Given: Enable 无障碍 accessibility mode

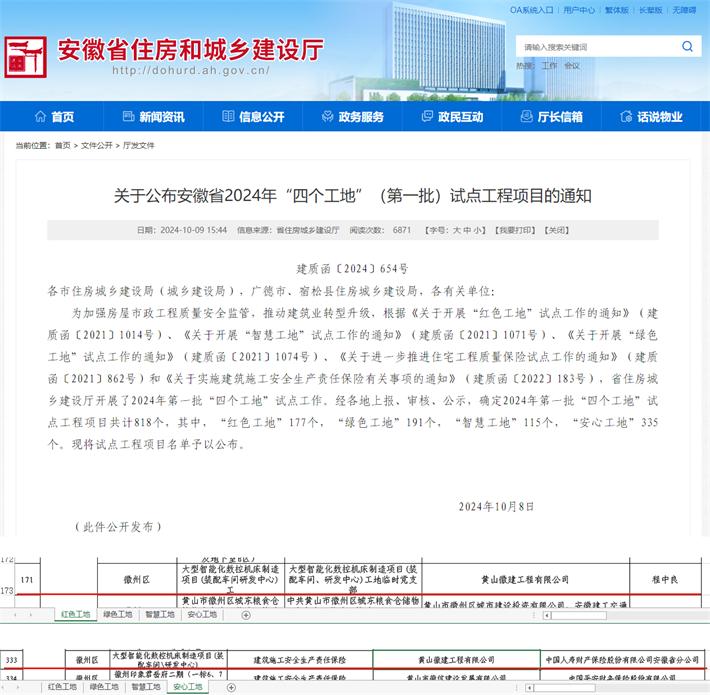Looking at the screenshot, I should click(685, 10).
